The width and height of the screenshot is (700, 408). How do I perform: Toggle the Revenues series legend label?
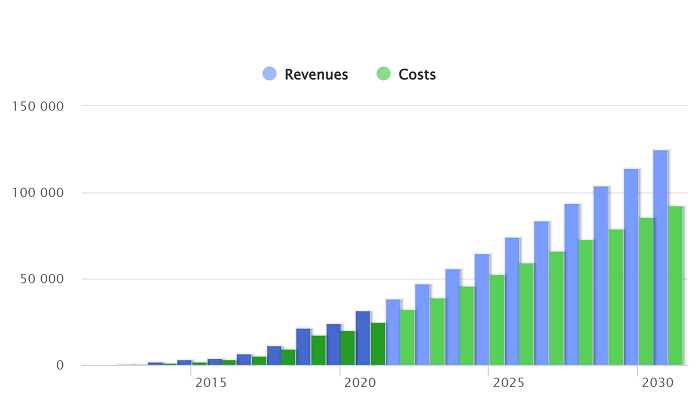pos(316,74)
